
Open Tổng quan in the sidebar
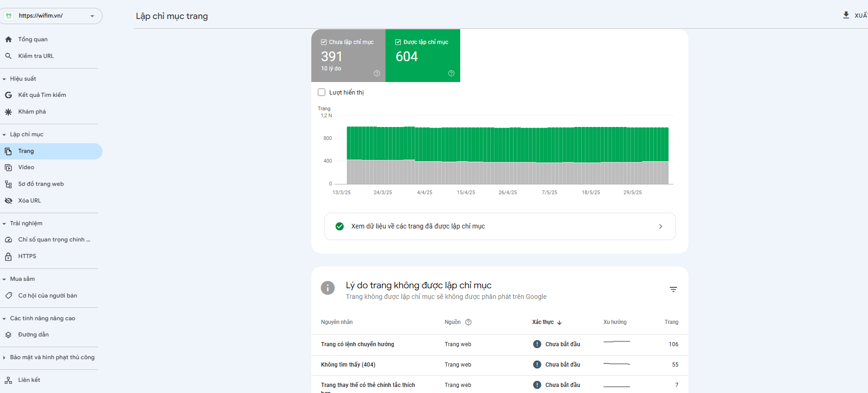tap(51, 39)
